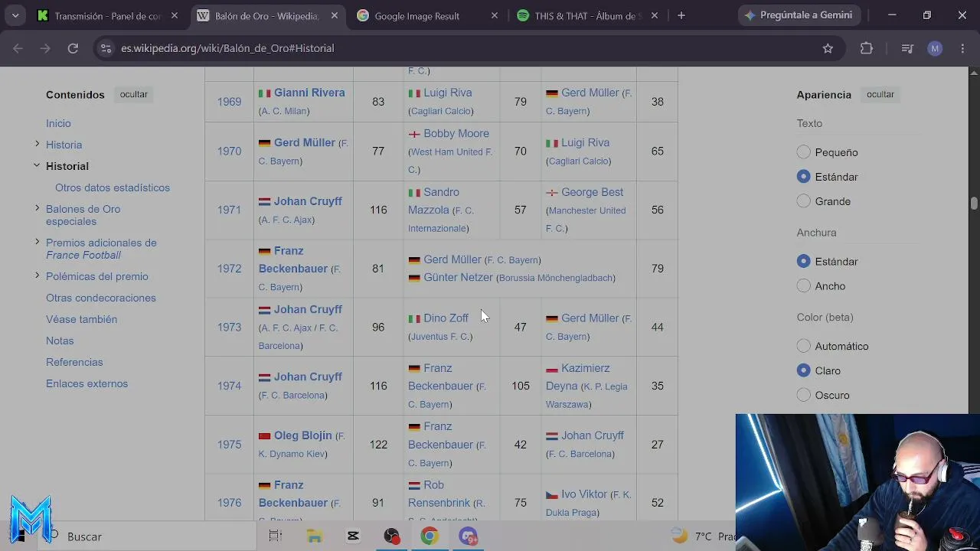Open the media control icon in toolbar
Screen dimensions: 980x551
pos(907,48)
